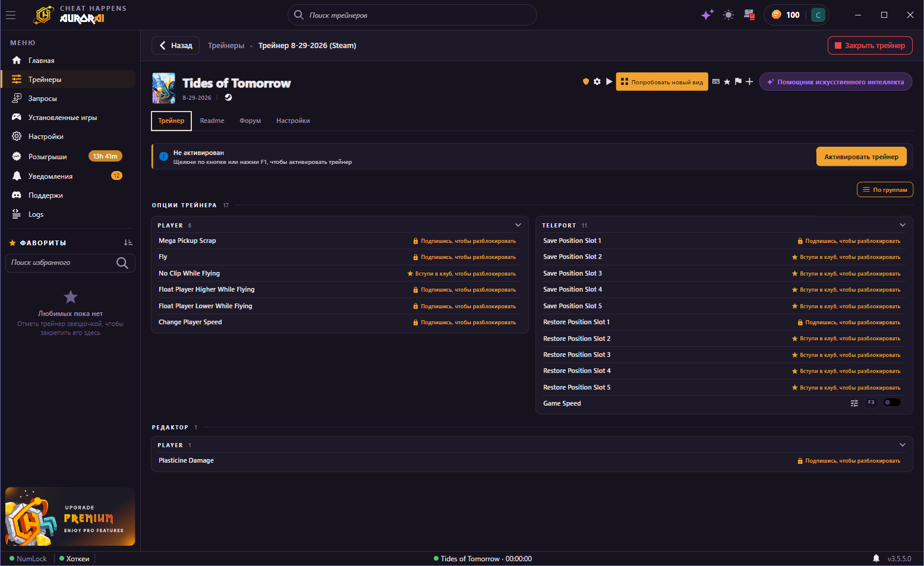Click the subscribe-to-unlock link for Fly
This screenshot has height=566, width=924.
click(465, 257)
